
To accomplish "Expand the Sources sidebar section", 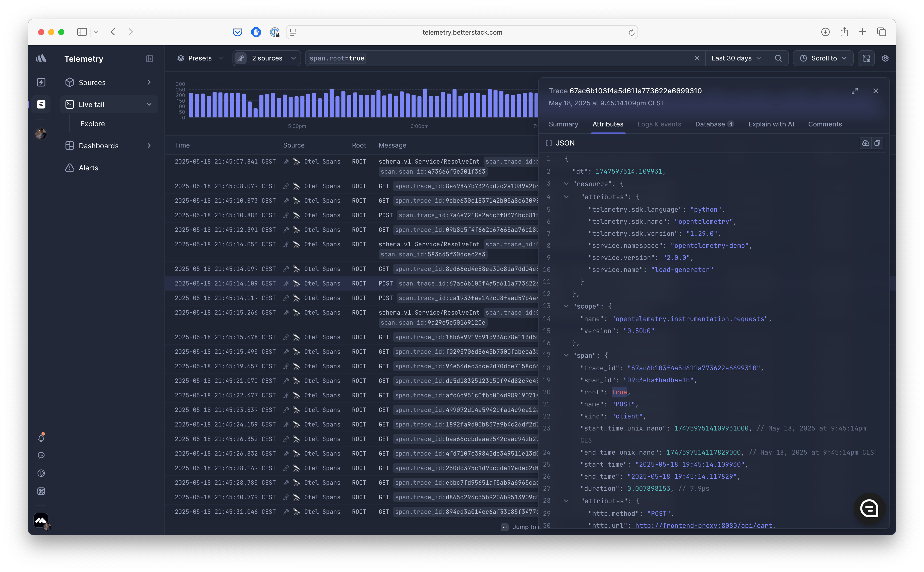I will (149, 83).
